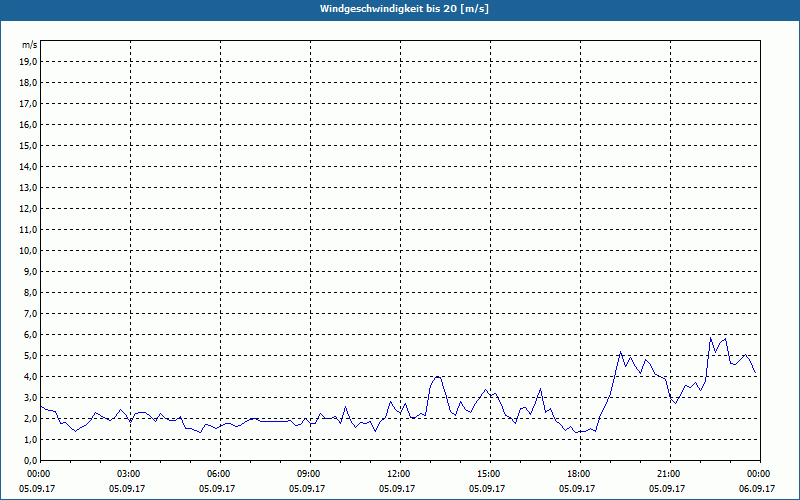Click the 6,0 y-axis label
The height and width of the screenshot is (500, 800).
tap(30, 335)
